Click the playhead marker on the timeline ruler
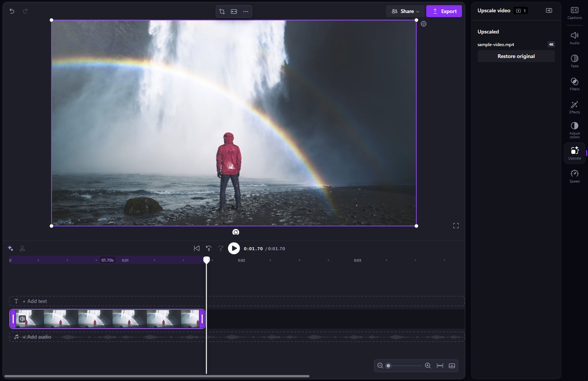Screen dimensions: 588x381 206,260
